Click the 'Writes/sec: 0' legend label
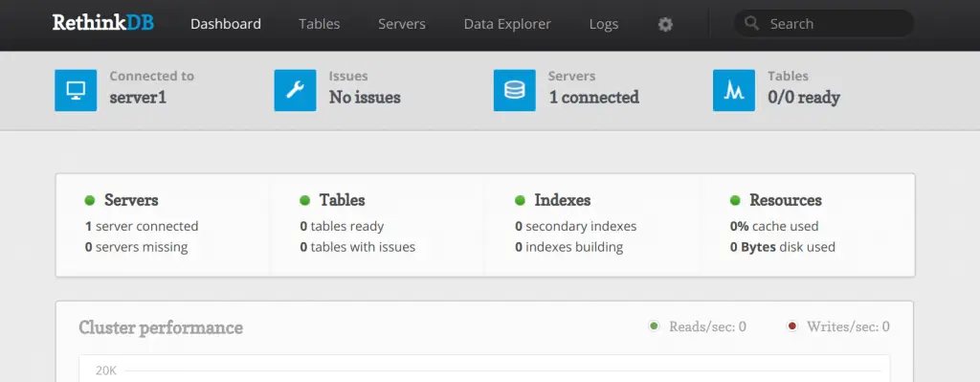The width and height of the screenshot is (980, 382). [x=848, y=326]
